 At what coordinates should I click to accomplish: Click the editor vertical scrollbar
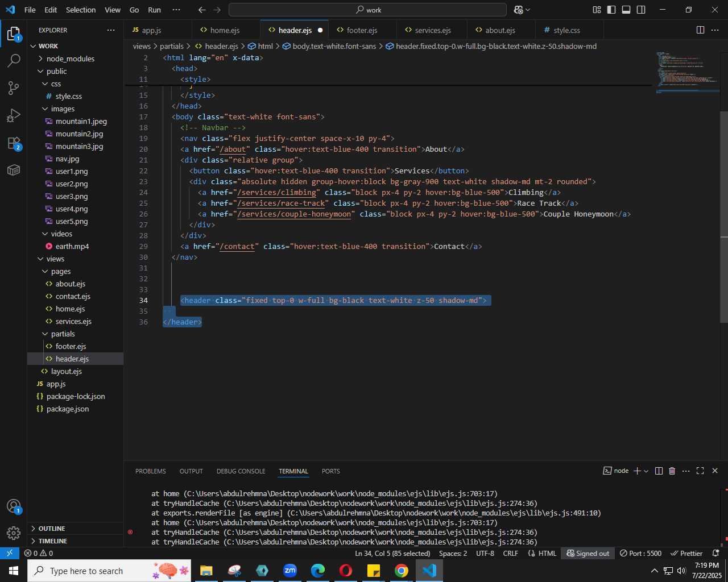click(724, 216)
